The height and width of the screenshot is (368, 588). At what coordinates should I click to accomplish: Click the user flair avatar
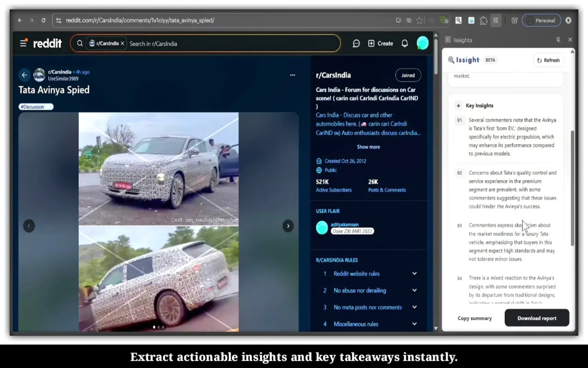pyautogui.click(x=322, y=228)
